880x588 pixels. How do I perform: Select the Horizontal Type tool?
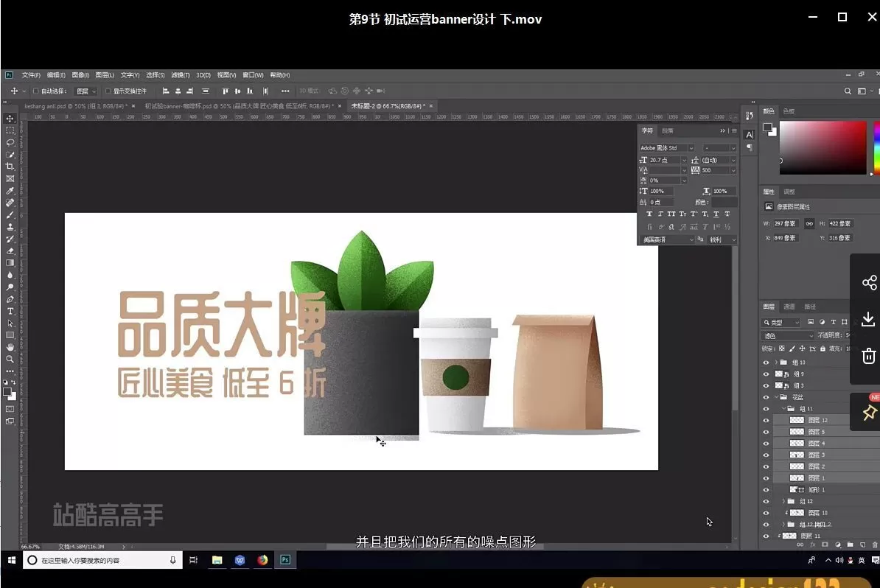pos(10,312)
